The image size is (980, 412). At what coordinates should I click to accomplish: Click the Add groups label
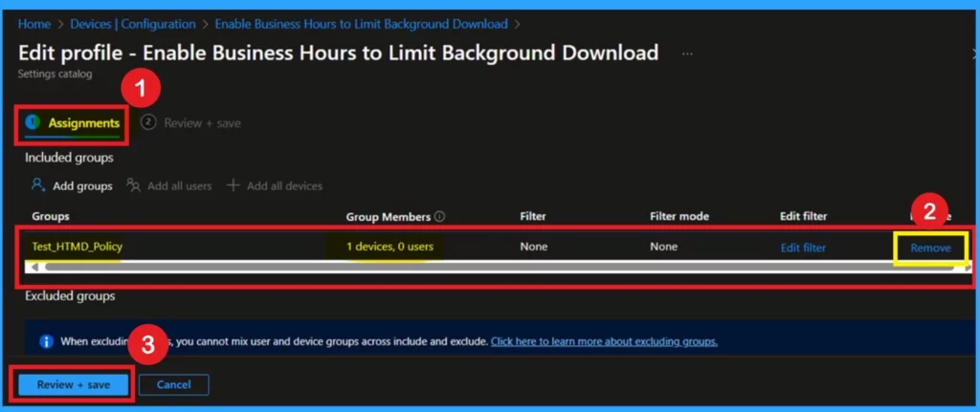click(x=82, y=186)
